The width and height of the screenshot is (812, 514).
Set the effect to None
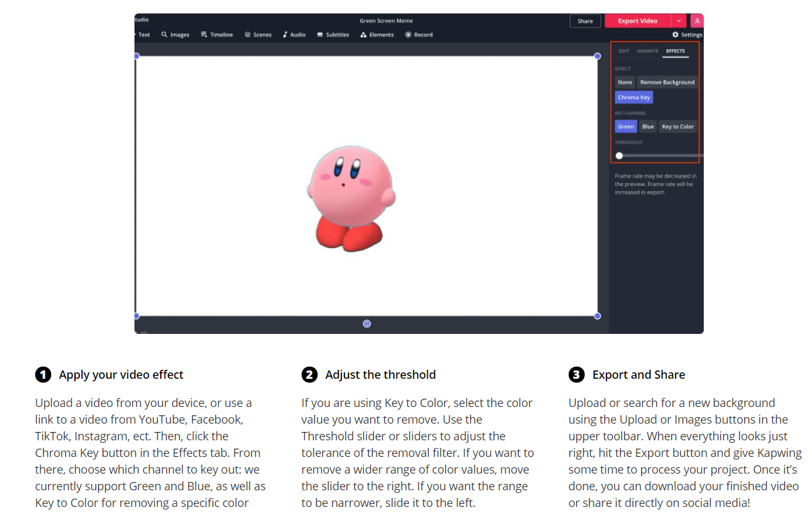[x=625, y=82]
